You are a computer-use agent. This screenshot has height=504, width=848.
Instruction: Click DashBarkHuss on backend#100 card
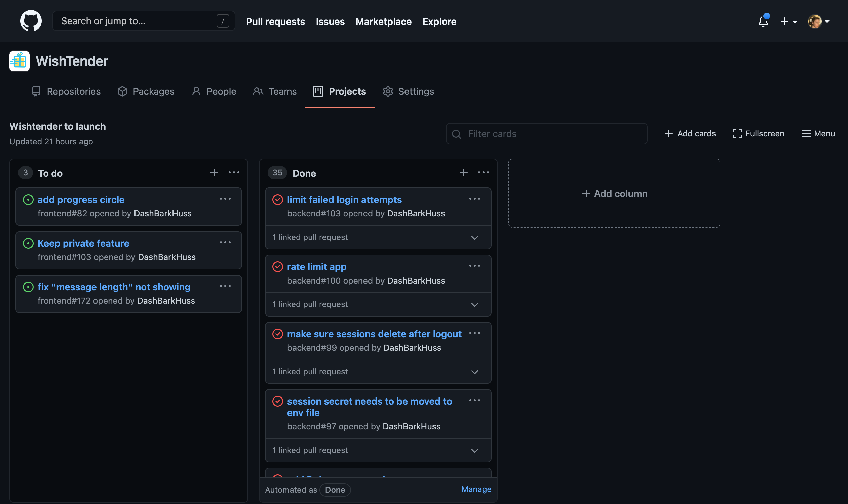[x=416, y=281]
